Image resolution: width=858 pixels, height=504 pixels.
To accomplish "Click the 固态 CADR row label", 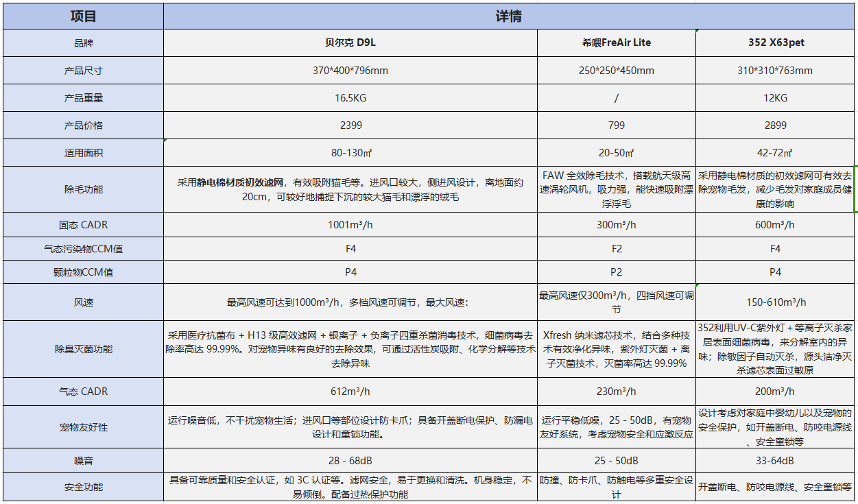I will (x=83, y=225).
